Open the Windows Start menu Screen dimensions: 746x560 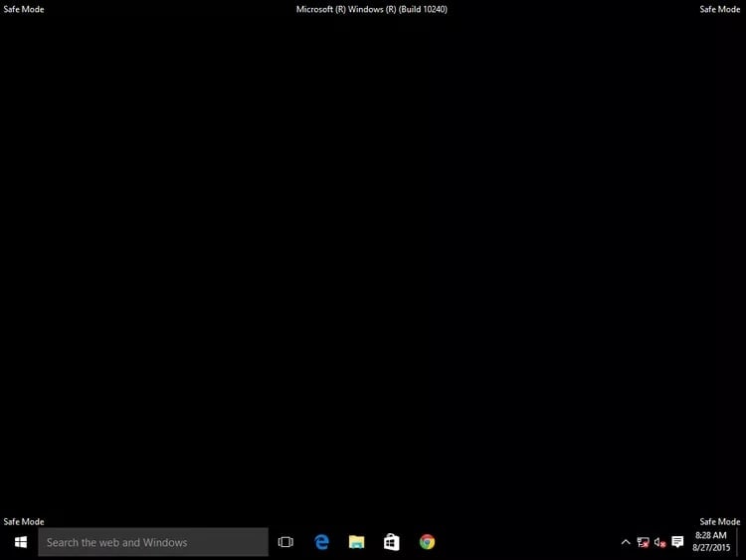tap(21, 542)
